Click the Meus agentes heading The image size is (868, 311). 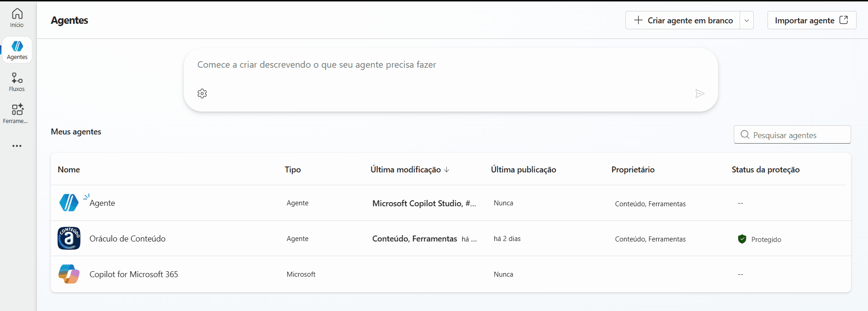tap(76, 132)
